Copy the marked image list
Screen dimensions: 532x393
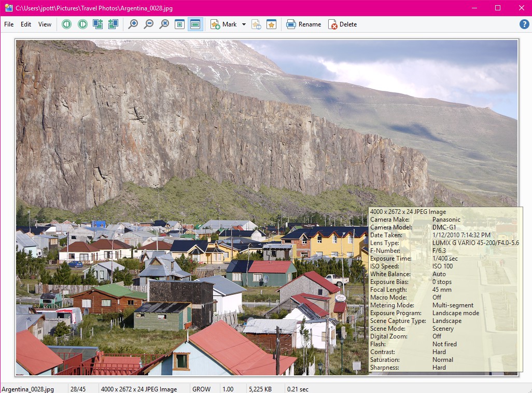point(256,24)
